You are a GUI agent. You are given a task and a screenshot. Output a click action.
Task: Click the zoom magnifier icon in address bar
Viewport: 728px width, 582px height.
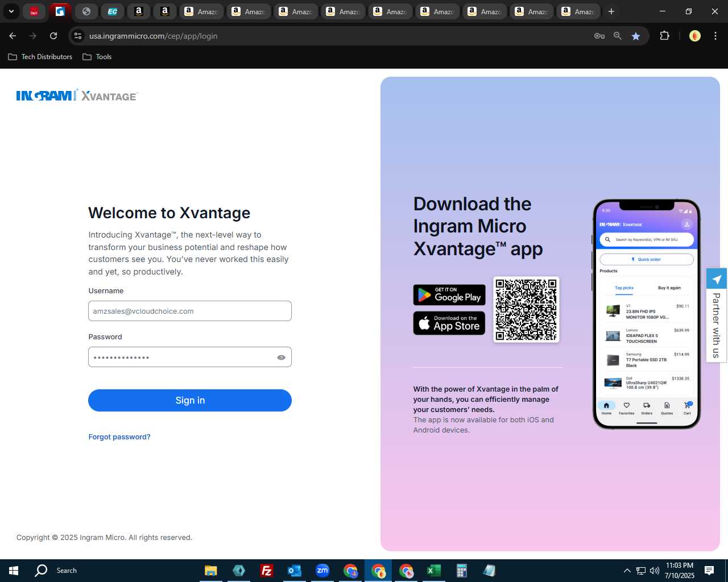[618, 36]
